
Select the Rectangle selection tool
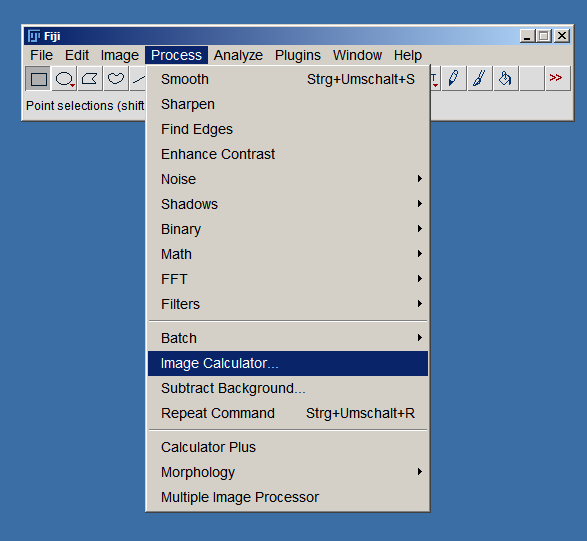coord(38,79)
